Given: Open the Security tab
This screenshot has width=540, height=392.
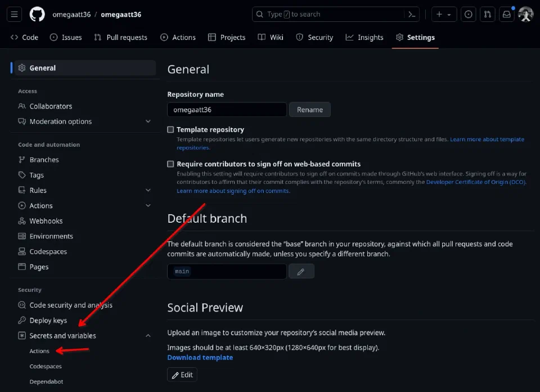Looking at the screenshot, I should [314, 37].
